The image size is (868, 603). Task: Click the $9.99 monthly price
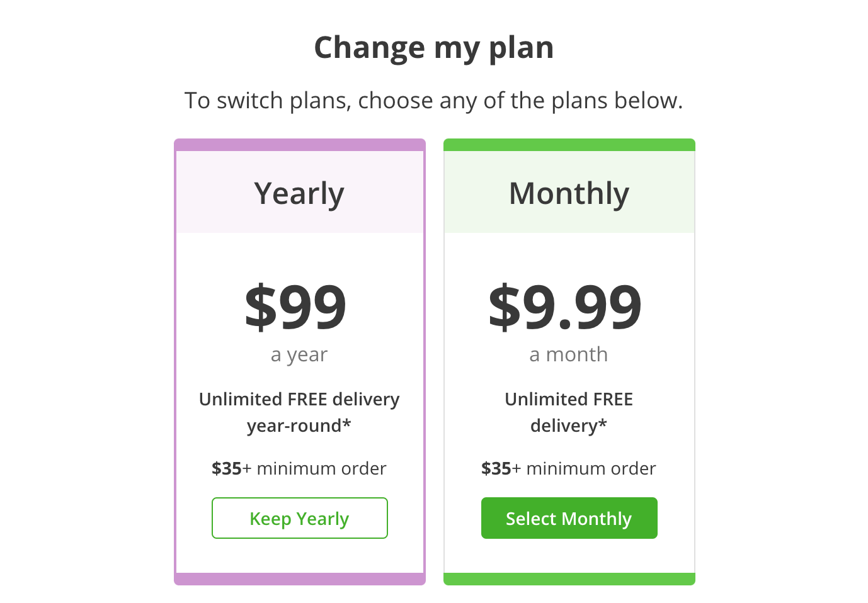(x=565, y=307)
